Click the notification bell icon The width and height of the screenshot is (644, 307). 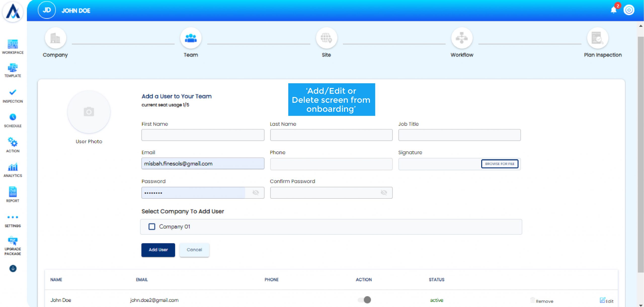614,10
